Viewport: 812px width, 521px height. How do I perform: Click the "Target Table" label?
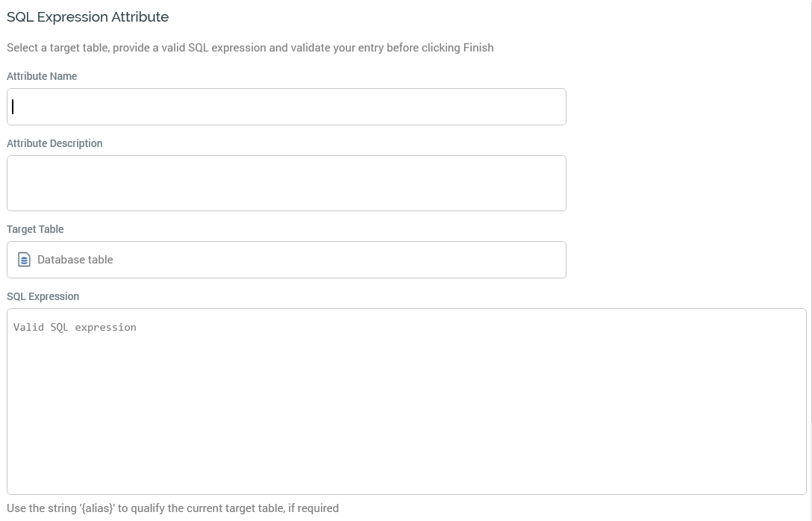pos(35,229)
